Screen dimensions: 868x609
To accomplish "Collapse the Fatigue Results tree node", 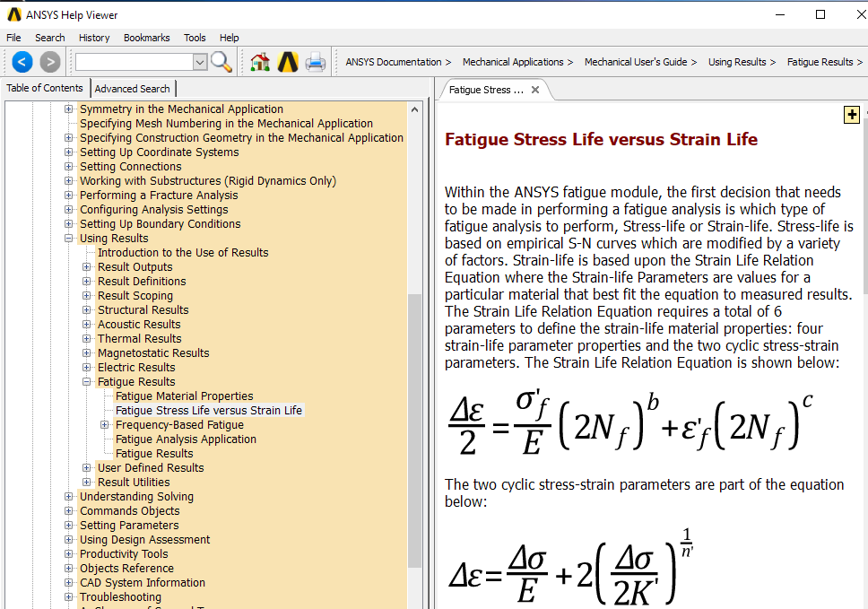I will coord(86,382).
